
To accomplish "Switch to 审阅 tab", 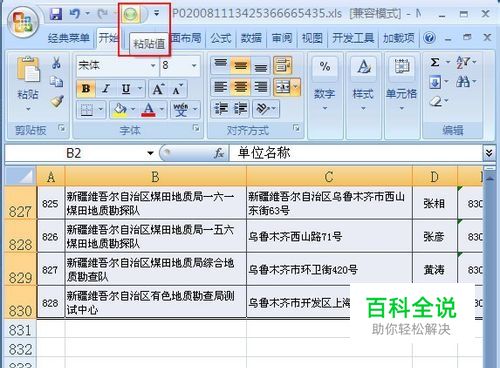I will pos(282,38).
